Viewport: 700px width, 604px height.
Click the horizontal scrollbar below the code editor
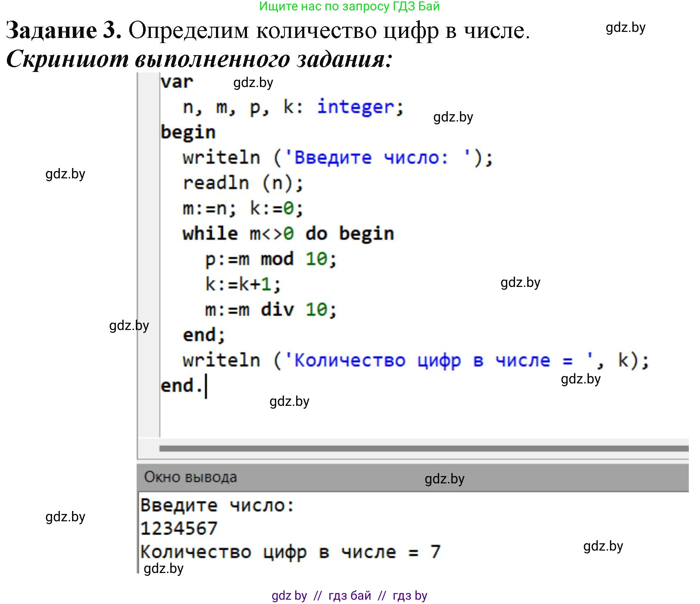[x=422, y=448]
